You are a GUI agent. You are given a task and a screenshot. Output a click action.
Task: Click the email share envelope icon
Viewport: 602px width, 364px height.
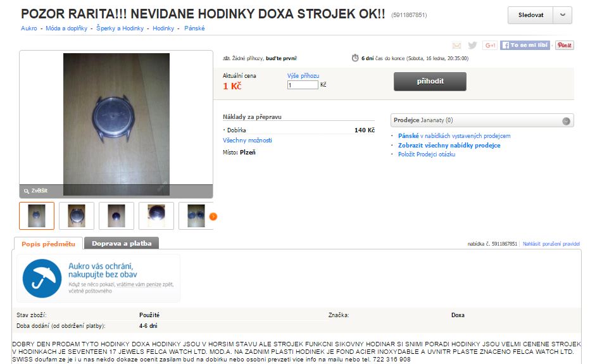pyautogui.click(x=456, y=46)
